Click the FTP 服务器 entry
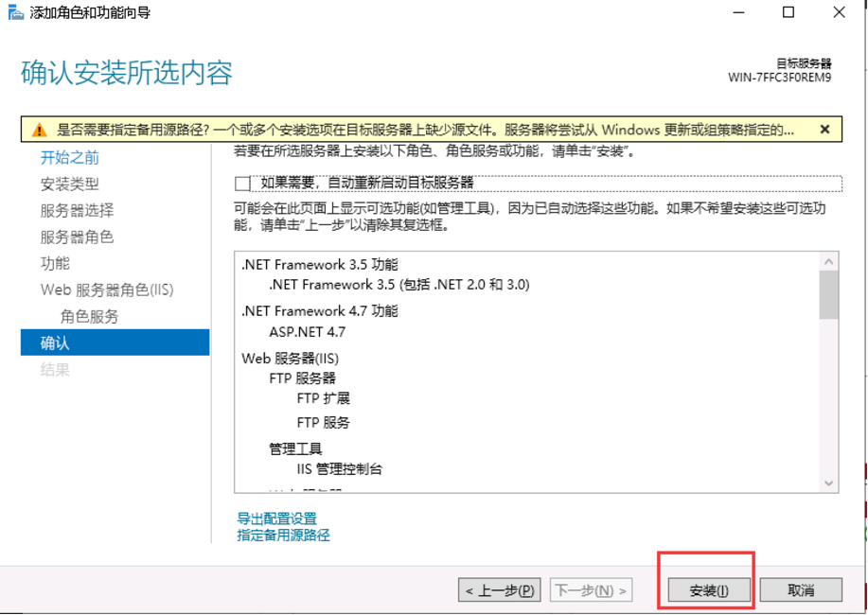 pos(302,378)
